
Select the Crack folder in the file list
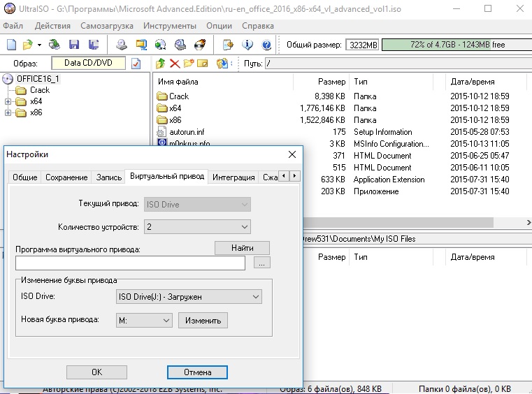tap(179, 96)
